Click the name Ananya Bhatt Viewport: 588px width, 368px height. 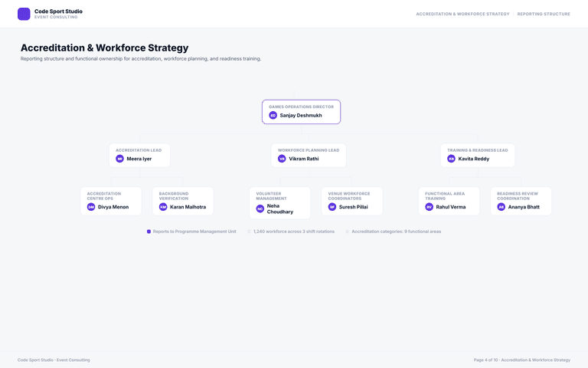(524, 207)
